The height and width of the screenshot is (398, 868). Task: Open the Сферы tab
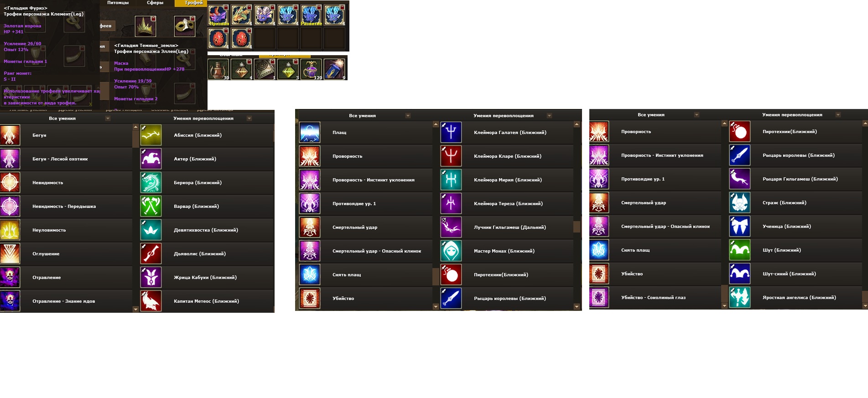point(155,3)
